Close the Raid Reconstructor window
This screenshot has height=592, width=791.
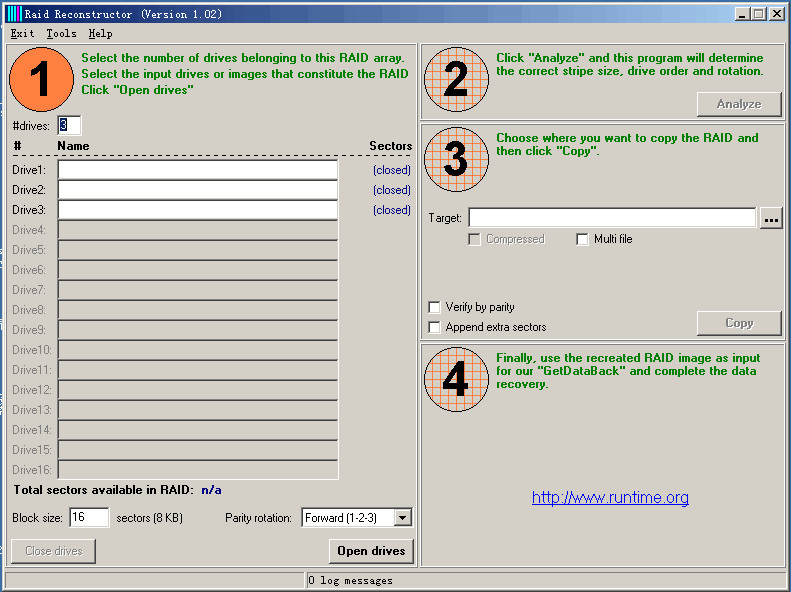click(776, 14)
